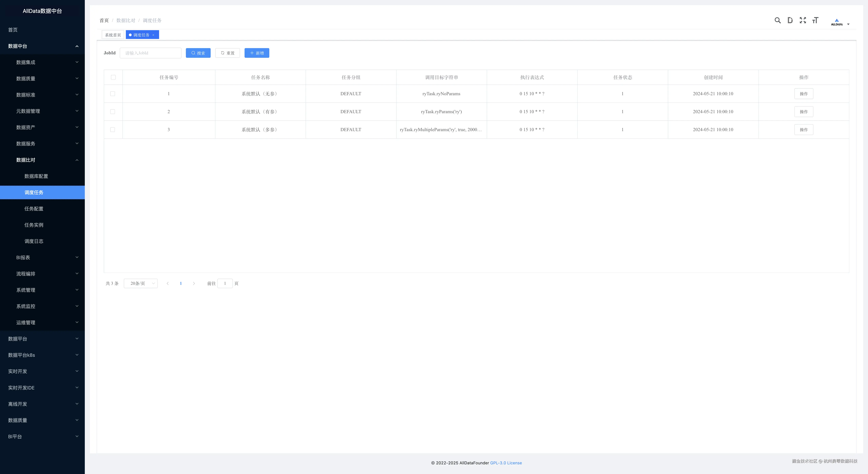Check the row checkbox for task 1
This screenshot has width=868, height=474.
point(113,94)
